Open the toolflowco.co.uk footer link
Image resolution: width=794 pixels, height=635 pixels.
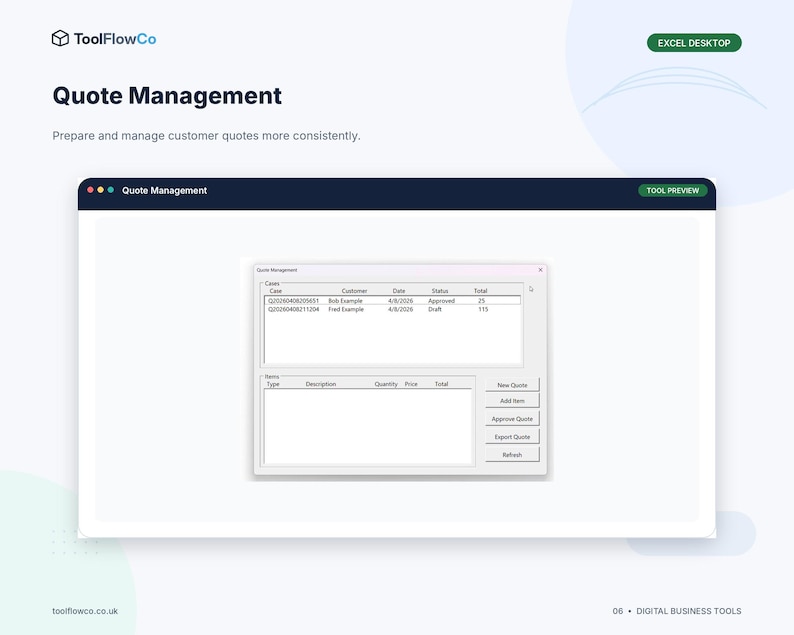click(x=85, y=611)
